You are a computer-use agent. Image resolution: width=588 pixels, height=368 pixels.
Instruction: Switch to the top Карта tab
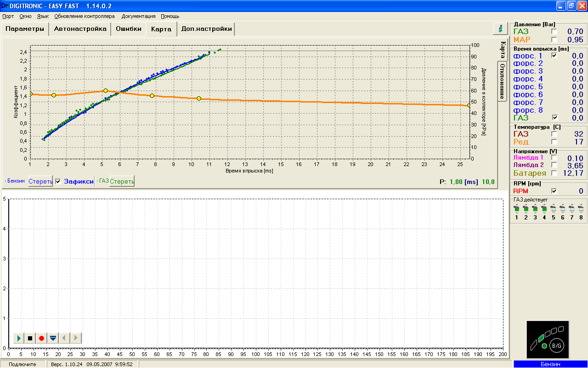tap(161, 29)
